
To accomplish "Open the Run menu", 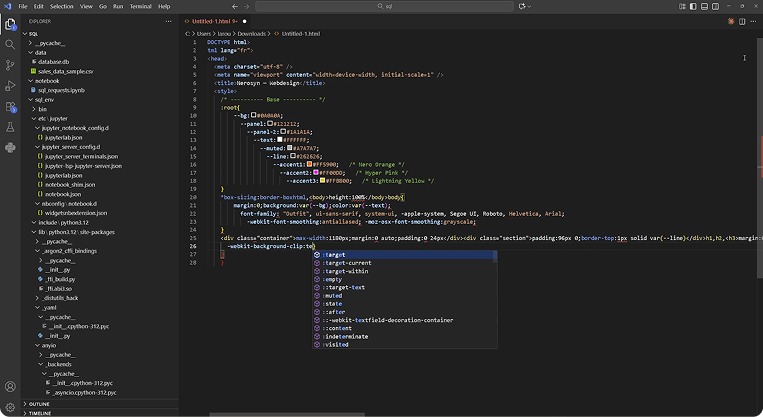I will pyautogui.click(x=118, y=6).
